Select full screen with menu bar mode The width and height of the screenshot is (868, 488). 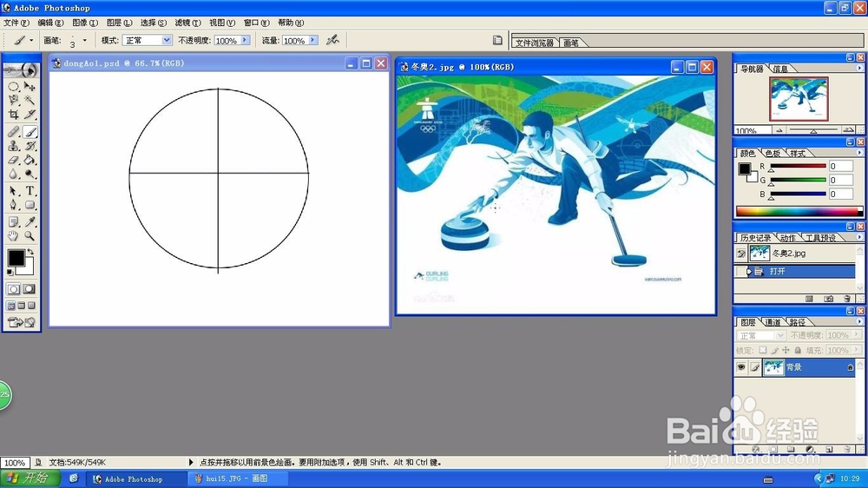(22, 306)
